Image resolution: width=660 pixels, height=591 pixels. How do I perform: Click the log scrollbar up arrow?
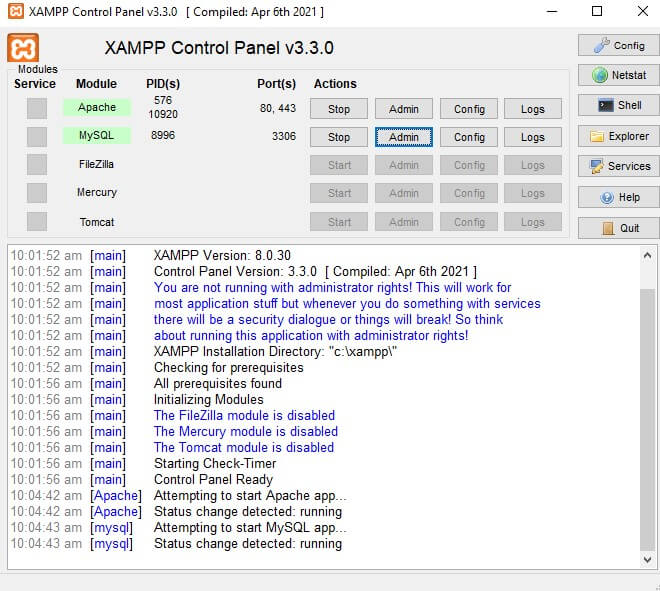tap(647, 255)
